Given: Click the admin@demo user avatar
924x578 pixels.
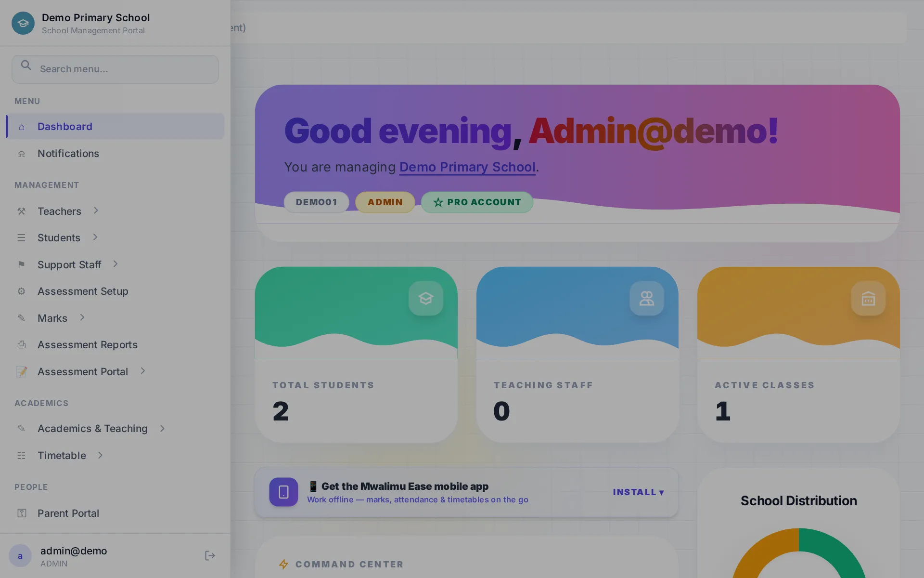Looking at the screenshot, I should [20, 556].
